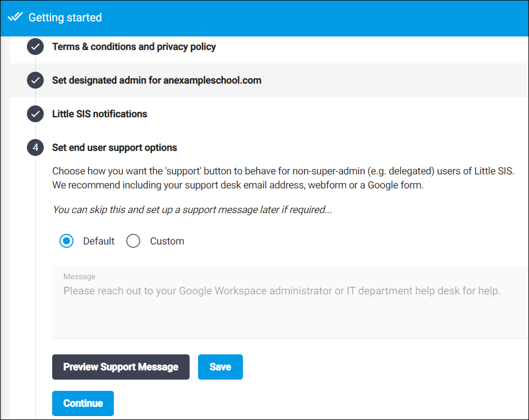Open Terms & conditions and privacy policy step
Screen dimensions: 529x420
tap(134, 47)
